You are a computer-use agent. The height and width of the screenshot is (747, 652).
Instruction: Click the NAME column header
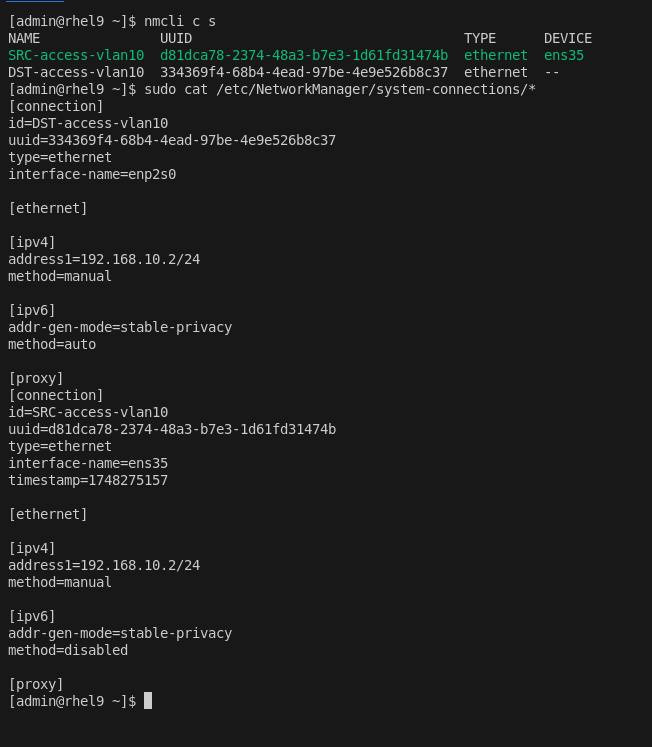pos(24,38)
